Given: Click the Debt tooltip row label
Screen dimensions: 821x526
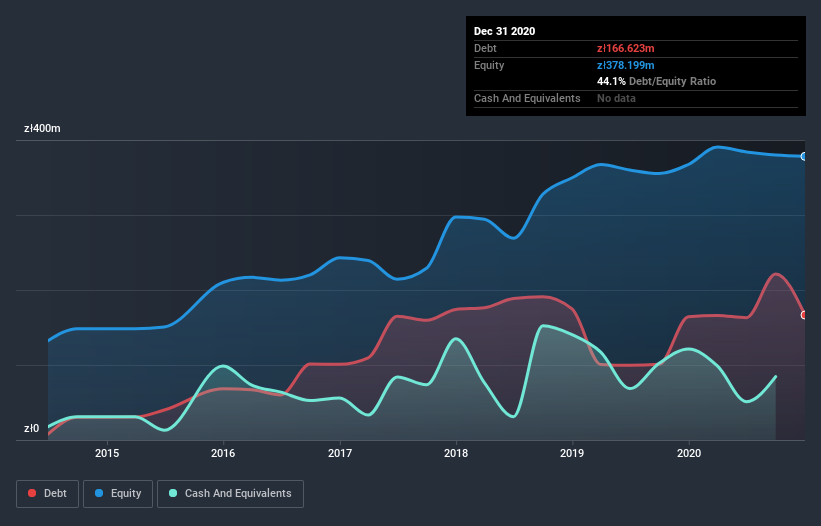Looking at the screenshot, I should (x=485, y=48).
